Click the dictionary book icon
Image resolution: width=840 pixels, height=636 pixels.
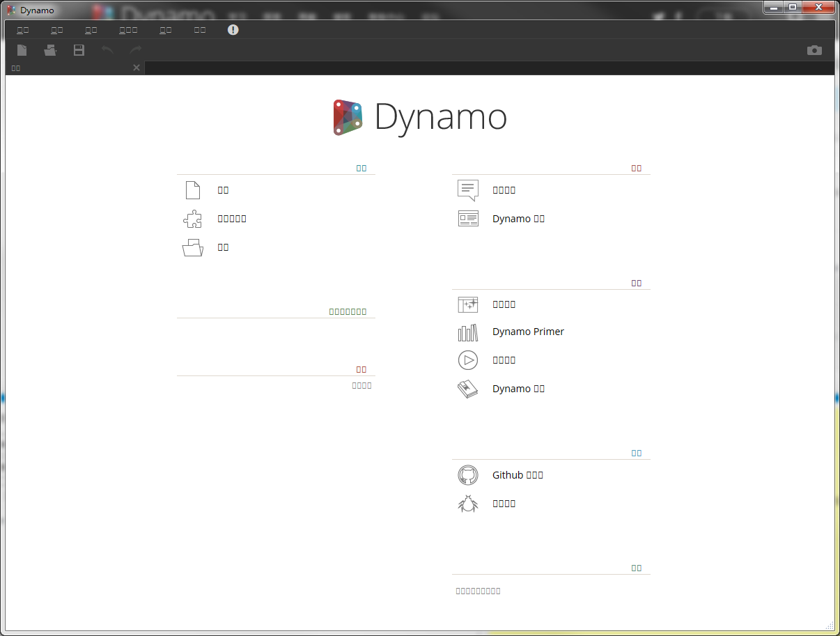(x=468, y=389)
